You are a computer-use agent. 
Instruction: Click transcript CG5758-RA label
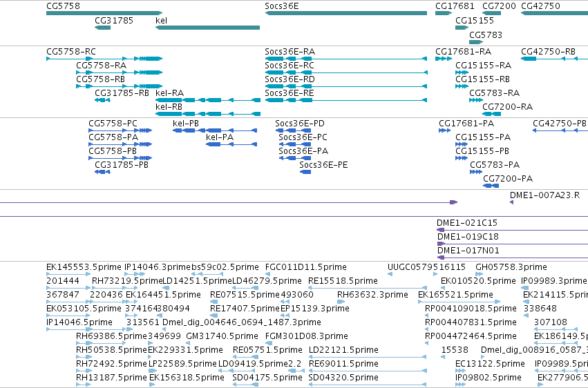[x=102, y=66]
